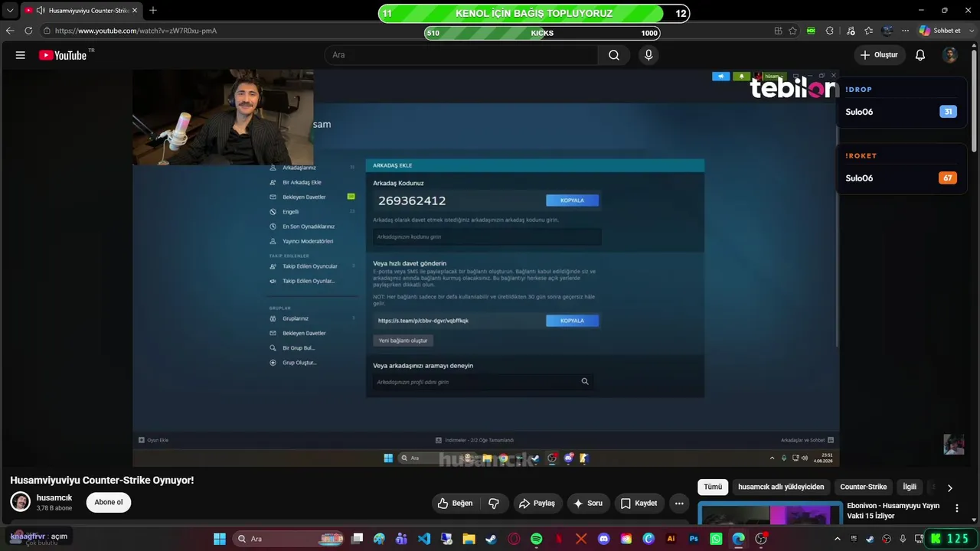This screenshot has width=980, height=551.
Task: Select the İlgili filter chip
Action: point(910,487)
